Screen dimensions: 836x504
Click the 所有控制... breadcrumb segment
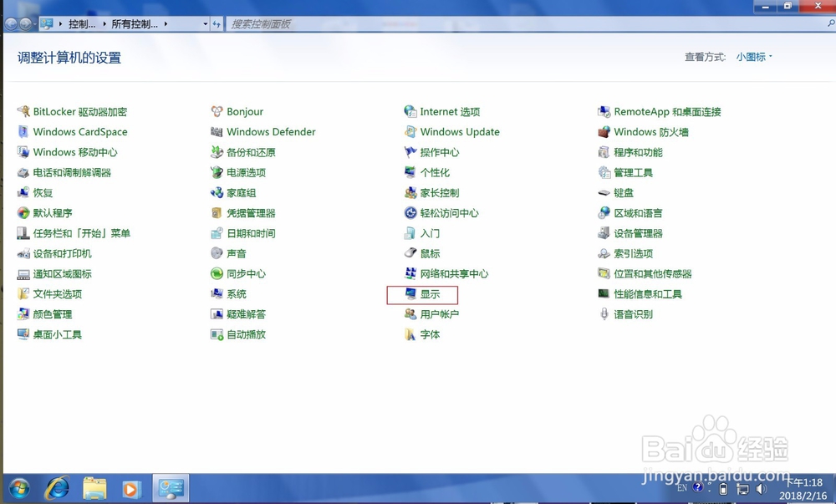tap(135, 24)
